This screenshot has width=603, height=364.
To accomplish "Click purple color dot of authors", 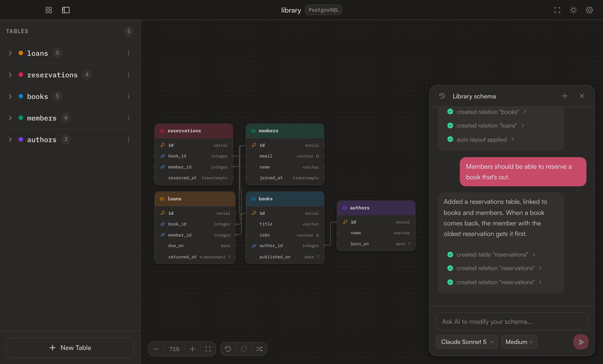I will point(21,139).
